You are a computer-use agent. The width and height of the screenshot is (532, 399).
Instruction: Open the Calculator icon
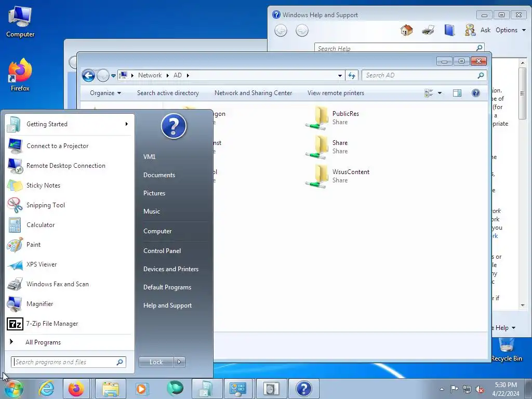pos(15,225)
